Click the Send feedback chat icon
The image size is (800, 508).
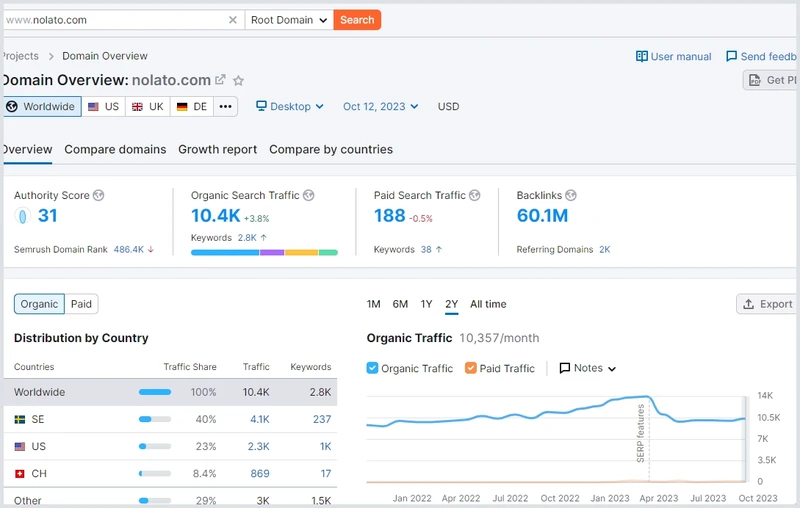(x=731, y=57)
